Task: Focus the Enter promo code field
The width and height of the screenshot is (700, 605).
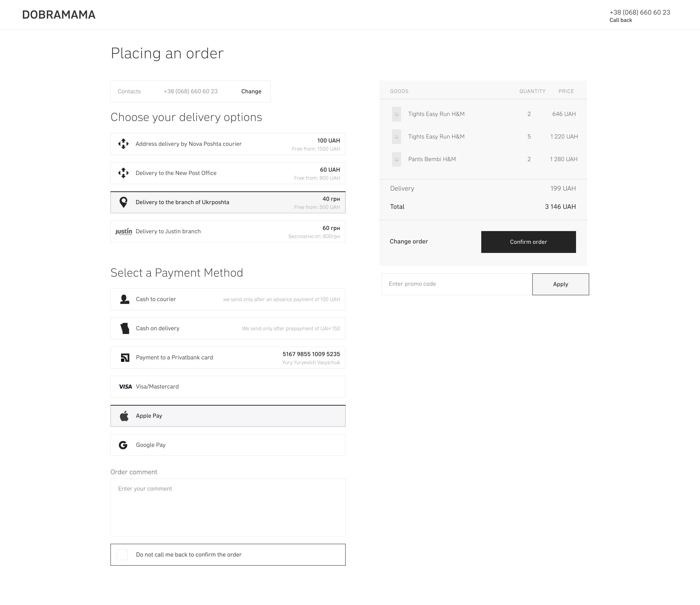Action: tap(456, 284)
